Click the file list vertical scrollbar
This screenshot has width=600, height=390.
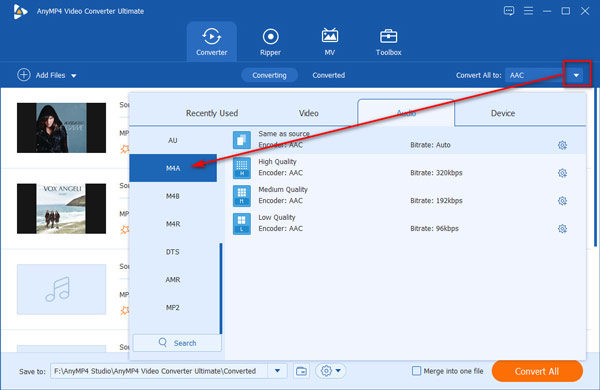click(x=595, y=167)
